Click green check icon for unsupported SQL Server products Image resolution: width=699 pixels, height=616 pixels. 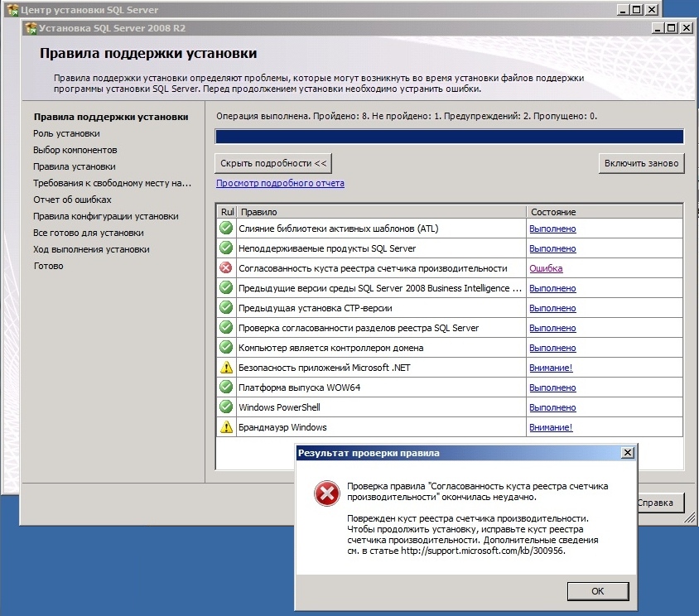pyautogui.click(x=226, y=248)
